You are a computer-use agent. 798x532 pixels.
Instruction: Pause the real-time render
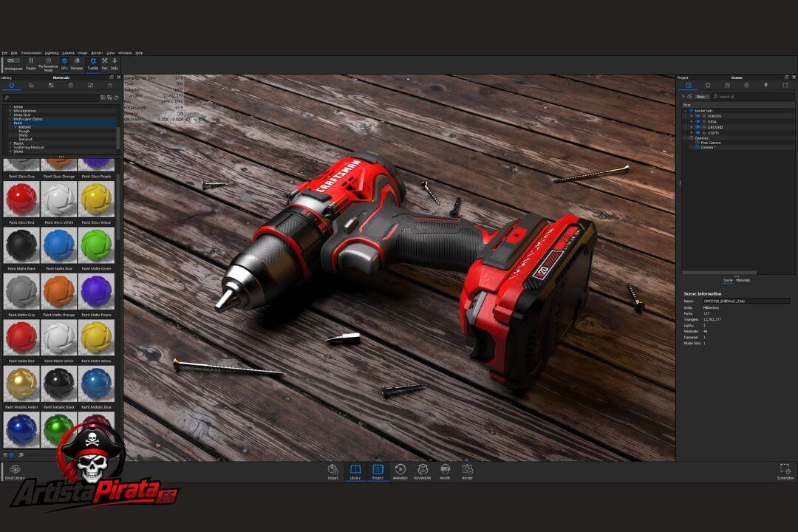tap(30, 64)
